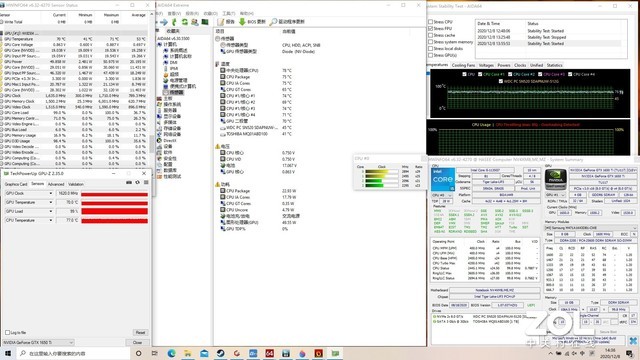Click the Windows taskbar search box

[x=73, y=353]
